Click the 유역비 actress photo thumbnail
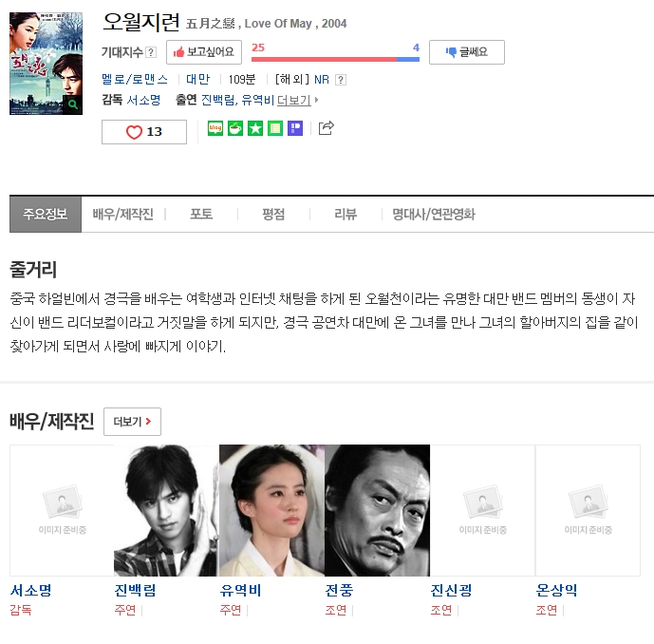The image size is (654, 644). point(271,510)
